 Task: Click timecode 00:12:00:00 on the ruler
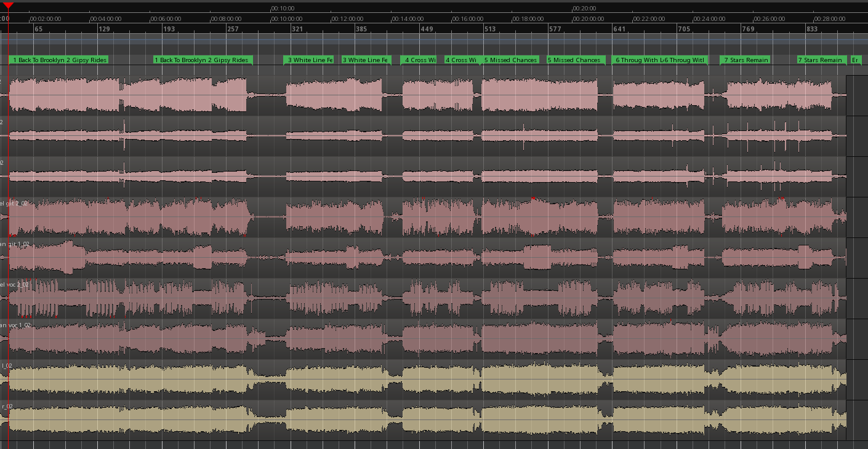coord(347,19)
